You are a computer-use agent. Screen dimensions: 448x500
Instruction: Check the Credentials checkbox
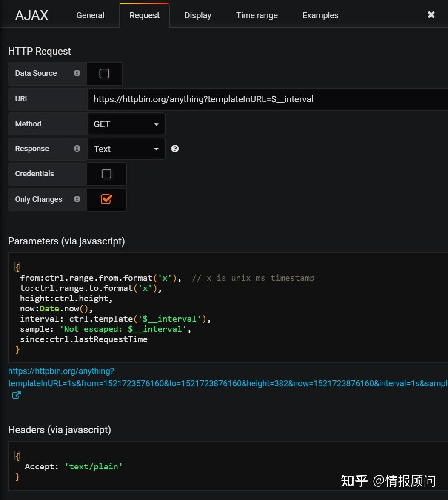pyautogui.click(x=106, y=174)
